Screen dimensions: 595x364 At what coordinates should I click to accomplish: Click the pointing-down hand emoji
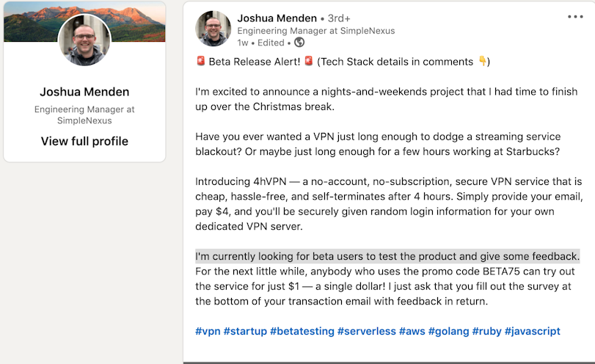(x=482, y=62)
